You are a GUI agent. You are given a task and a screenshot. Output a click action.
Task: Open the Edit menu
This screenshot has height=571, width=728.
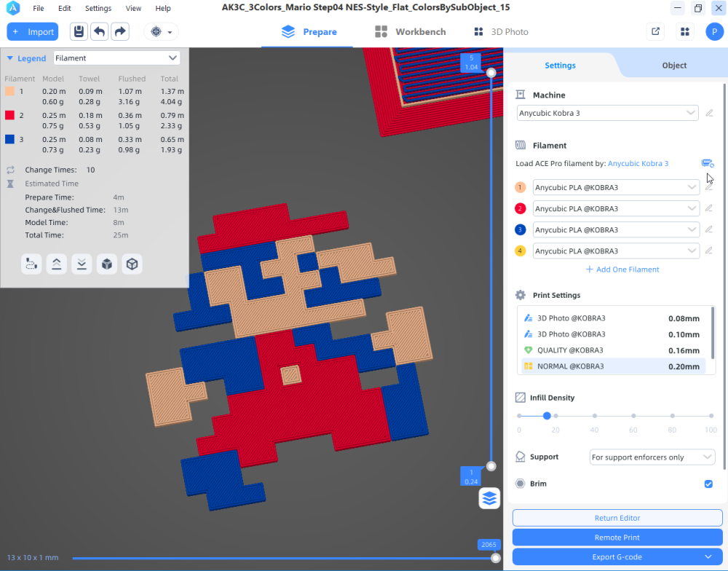65,8
